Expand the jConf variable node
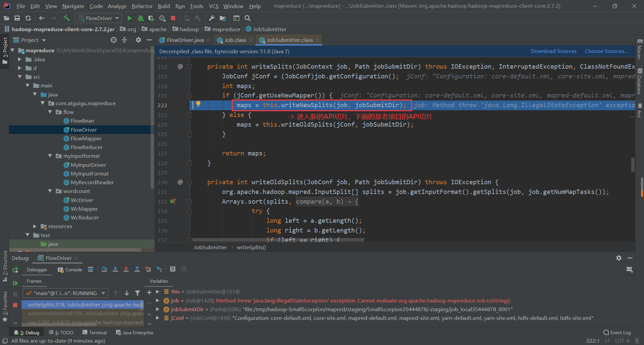 [x=158, y=318]
